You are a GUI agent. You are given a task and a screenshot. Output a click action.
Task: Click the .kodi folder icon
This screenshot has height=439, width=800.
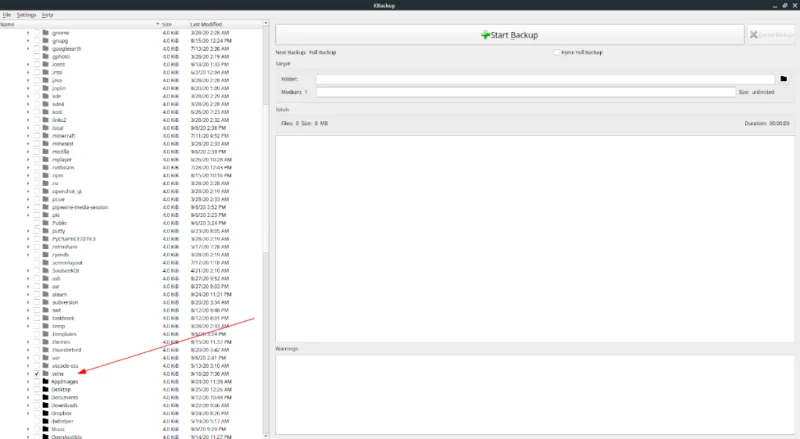45,112
